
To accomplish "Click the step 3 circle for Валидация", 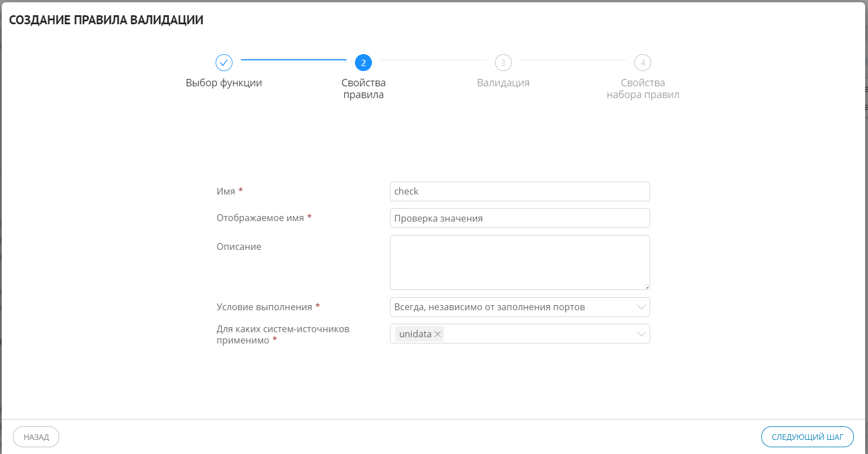I will tap(503, 63).
